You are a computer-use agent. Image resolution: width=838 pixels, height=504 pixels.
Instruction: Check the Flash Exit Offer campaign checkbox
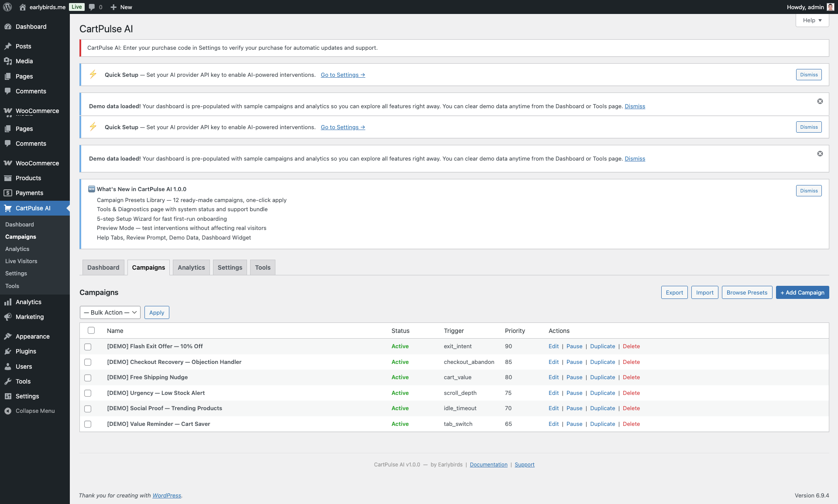[x=88, y=347]
